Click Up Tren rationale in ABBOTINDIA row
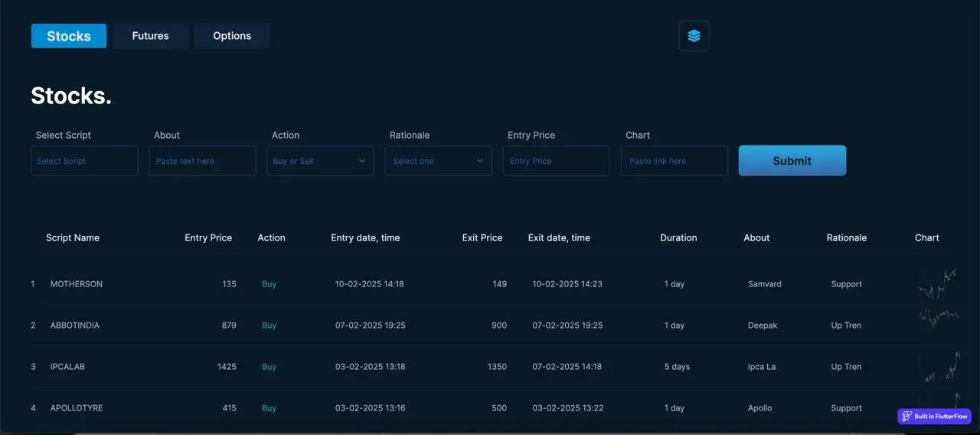Viewport: 980px width, 435px height. pyautogui.click(x=846, y=325)
